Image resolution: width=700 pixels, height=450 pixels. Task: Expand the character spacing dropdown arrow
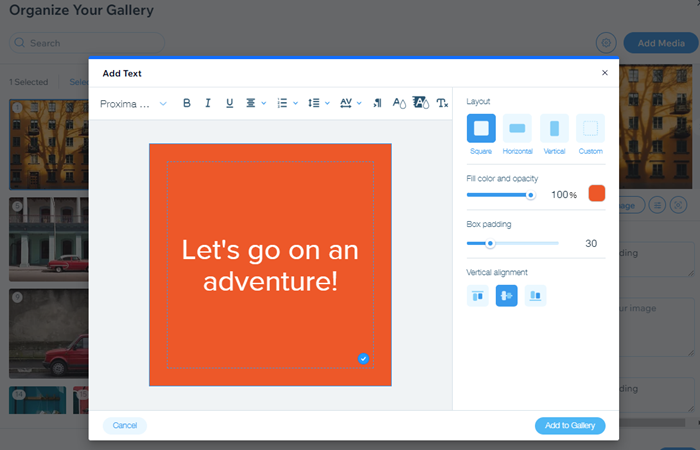pos(359,104)
